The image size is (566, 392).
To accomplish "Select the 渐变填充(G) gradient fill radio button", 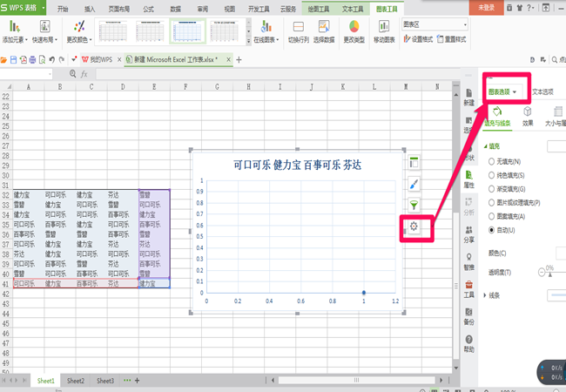I will point(491,189).
